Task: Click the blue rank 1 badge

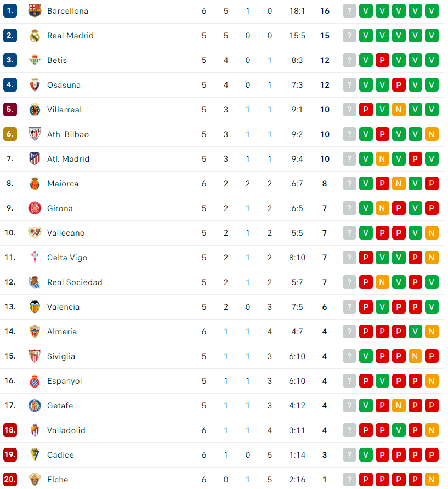Action: click(10, 11)
